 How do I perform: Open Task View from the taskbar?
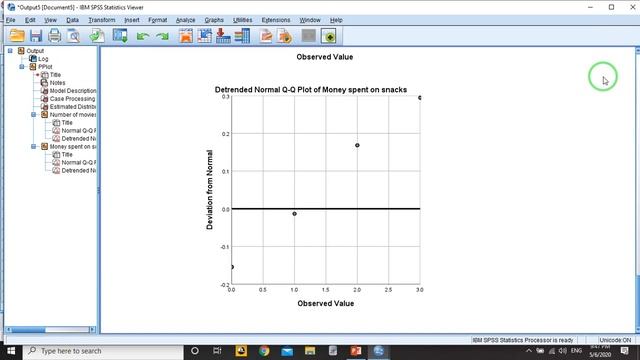(217, 351)
